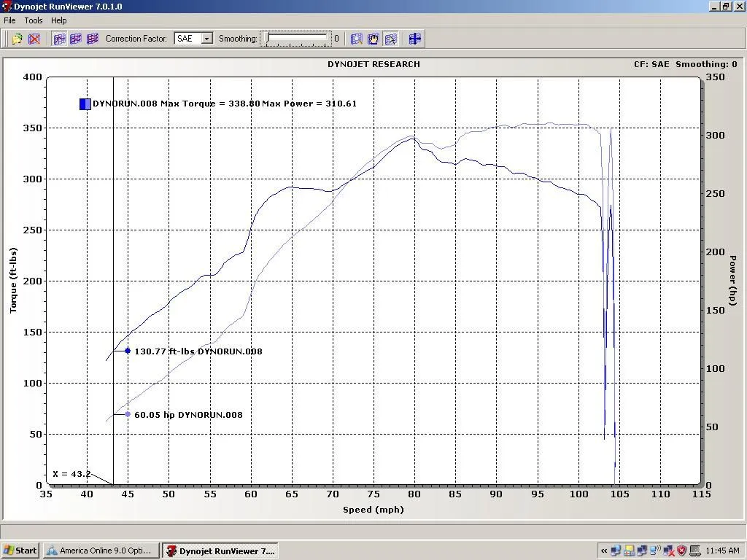Open a dyno run file icon
This screenshot has height=560, width=747.
coord(18,39)
